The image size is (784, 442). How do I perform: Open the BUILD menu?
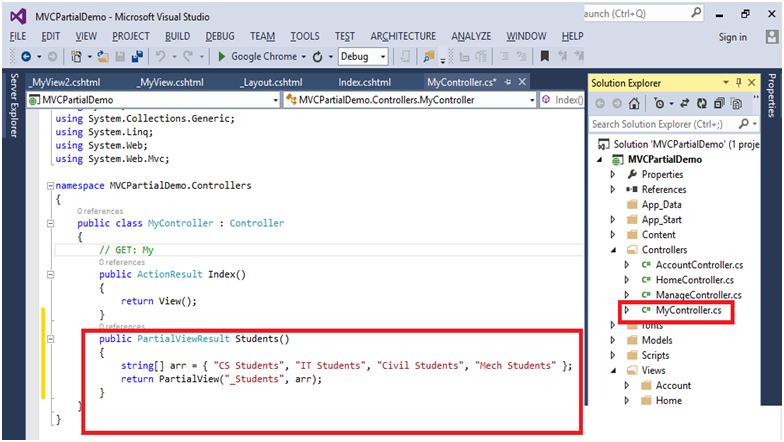pos(178,36)
